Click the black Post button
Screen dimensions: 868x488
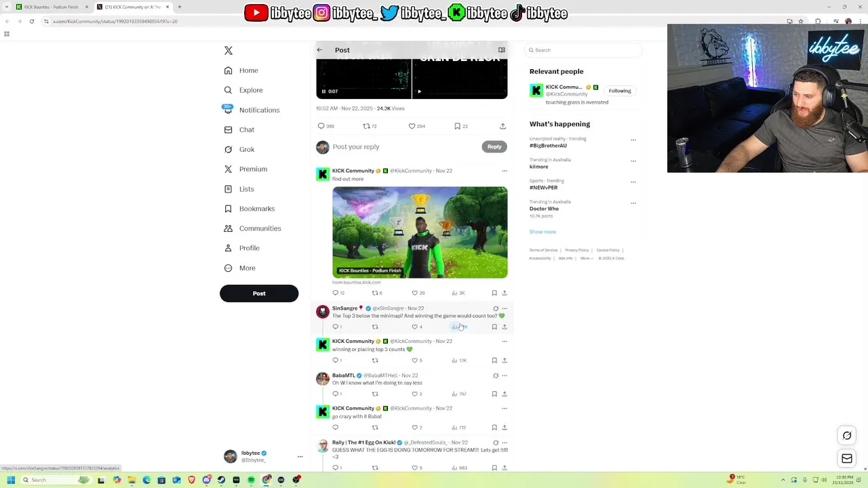[x=259, y=293]
